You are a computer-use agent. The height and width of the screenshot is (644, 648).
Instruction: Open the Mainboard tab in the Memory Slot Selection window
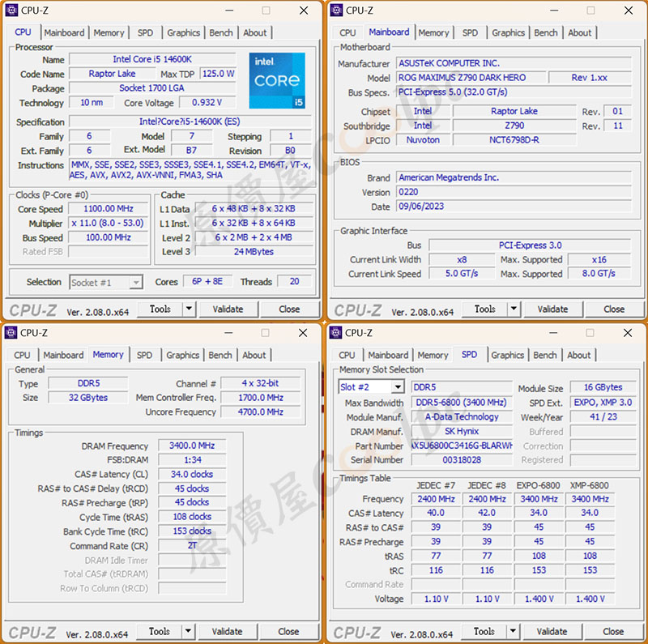tap(388, 355)
